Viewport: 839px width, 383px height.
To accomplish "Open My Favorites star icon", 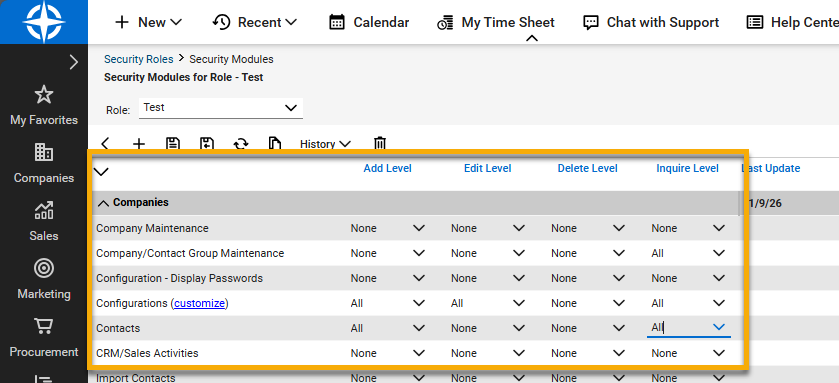I will click(x=44, y=95).
